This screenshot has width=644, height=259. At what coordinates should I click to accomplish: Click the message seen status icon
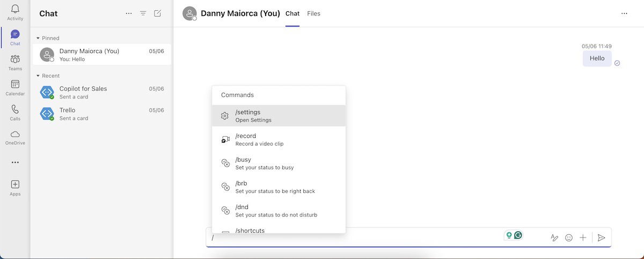point(617,63)
